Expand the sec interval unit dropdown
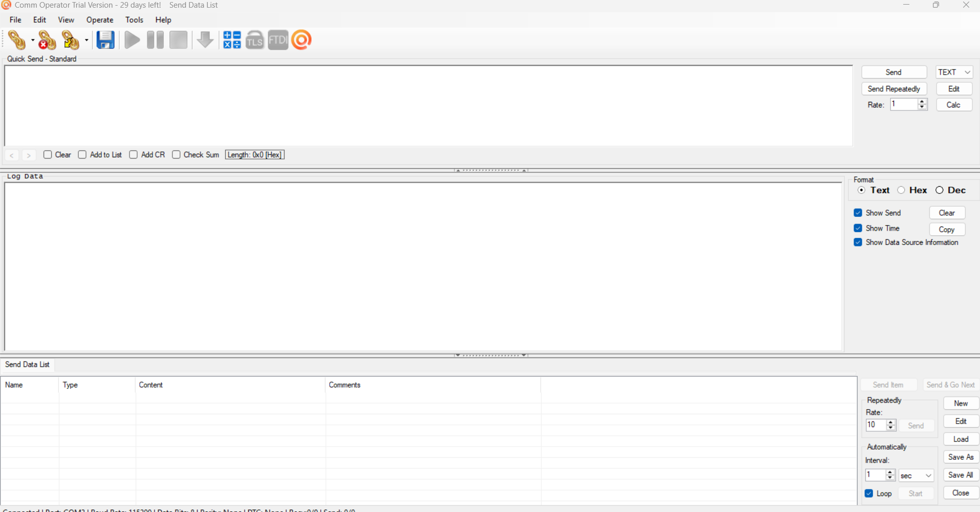The height and width of the screenshot is (512, 980). pyautogui.click(x=916, y=476)
